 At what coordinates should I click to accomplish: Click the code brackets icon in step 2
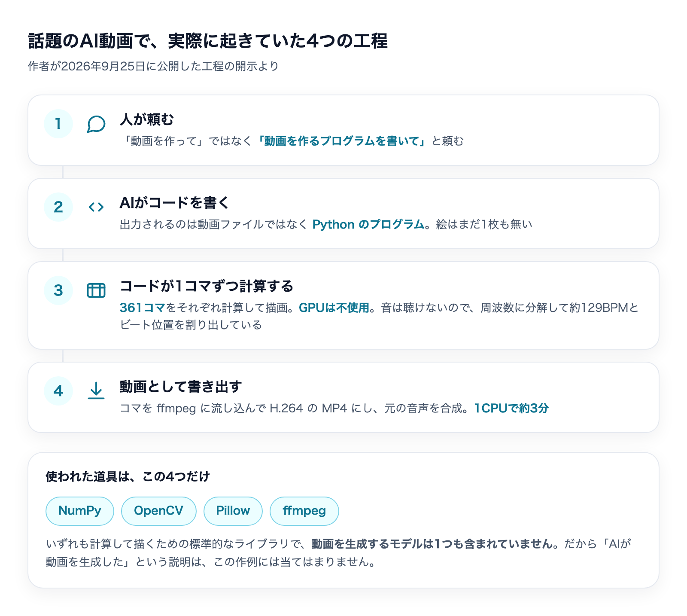[96, 207]
